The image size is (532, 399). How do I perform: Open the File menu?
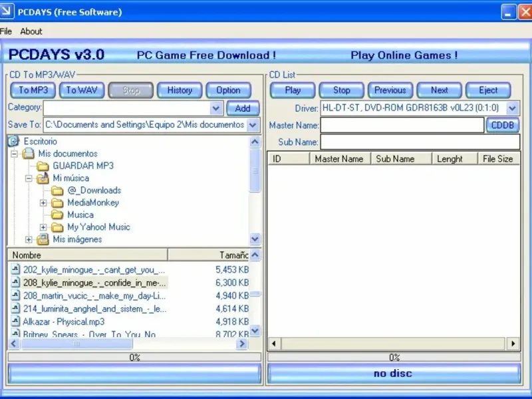tap(6, 31)
